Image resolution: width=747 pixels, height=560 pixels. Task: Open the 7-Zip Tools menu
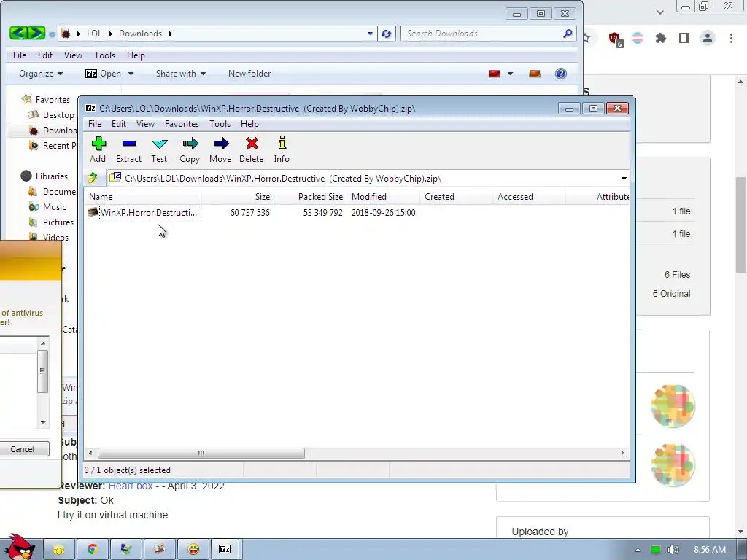point(220,124)
